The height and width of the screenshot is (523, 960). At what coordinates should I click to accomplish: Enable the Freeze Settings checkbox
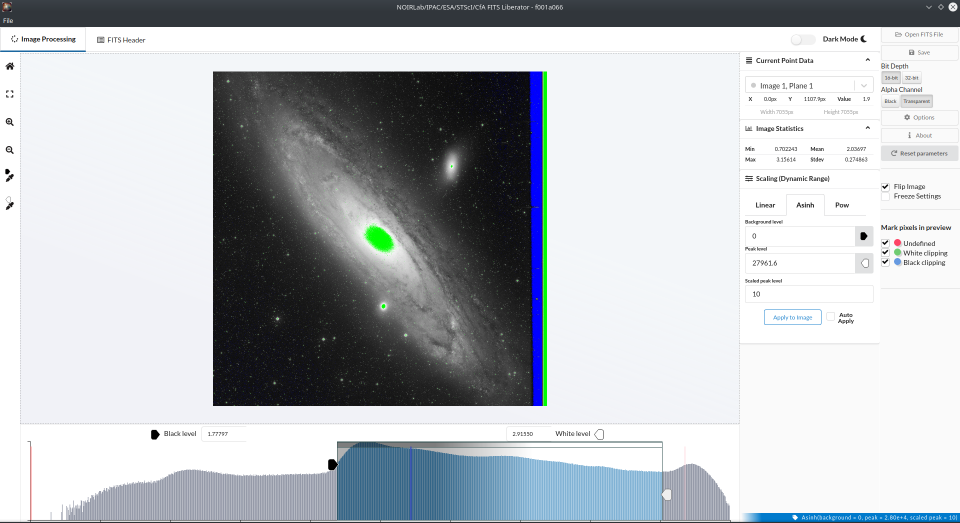(x=885, y=197)
